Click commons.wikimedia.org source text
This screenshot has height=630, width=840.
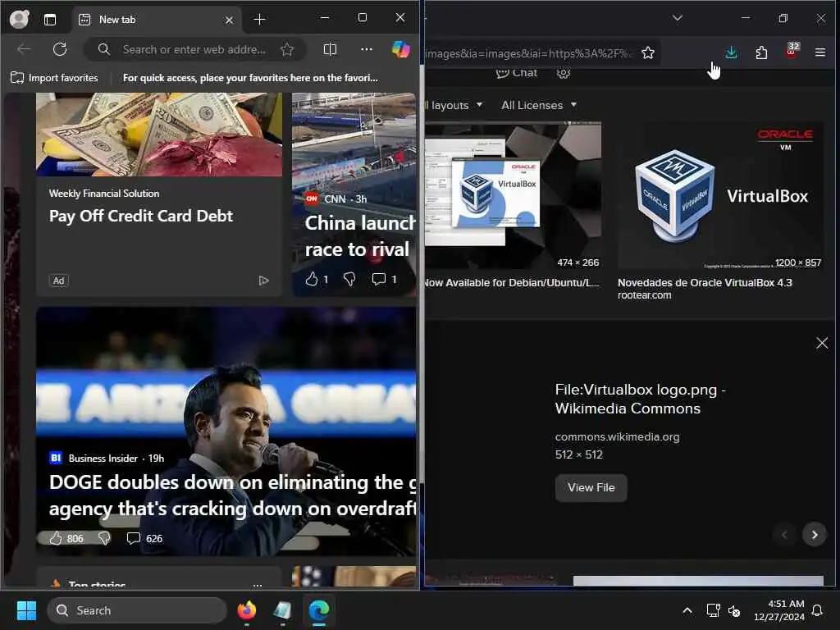click(x=617, y=436)
